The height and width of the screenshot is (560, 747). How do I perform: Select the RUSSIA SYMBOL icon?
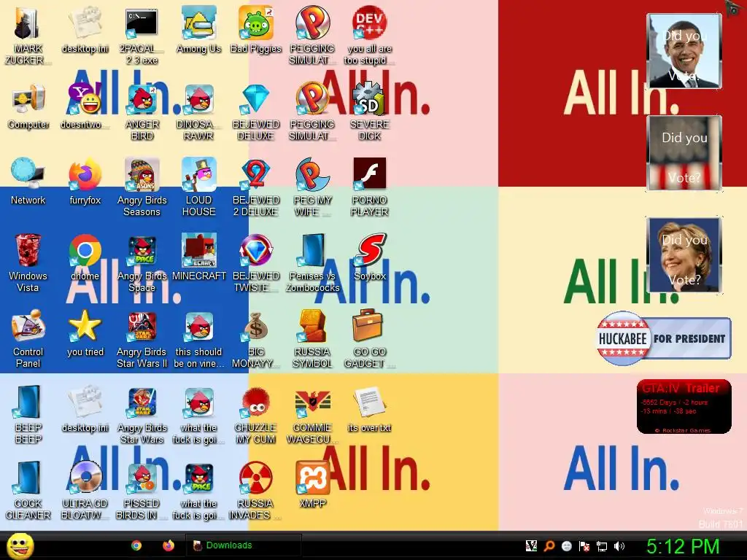coord(312,338)
